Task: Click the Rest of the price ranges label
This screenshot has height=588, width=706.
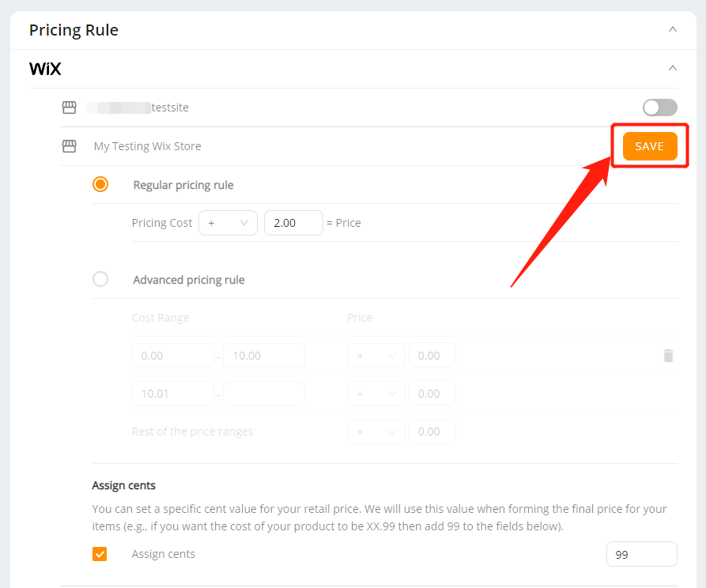Action: tap(193, 432)
